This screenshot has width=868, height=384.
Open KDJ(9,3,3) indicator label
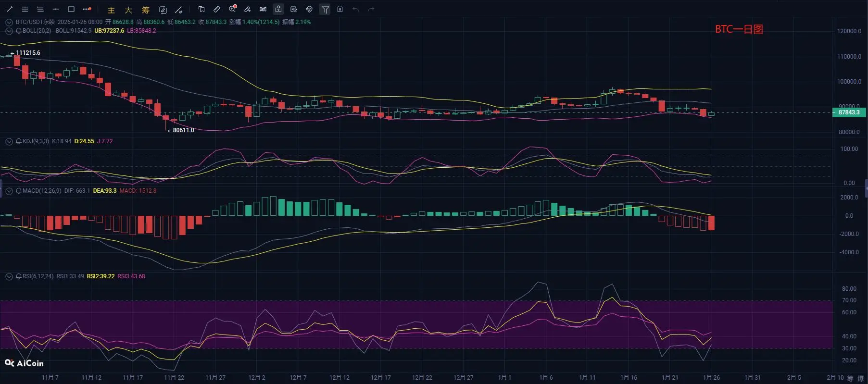click(x=36, y=141)
